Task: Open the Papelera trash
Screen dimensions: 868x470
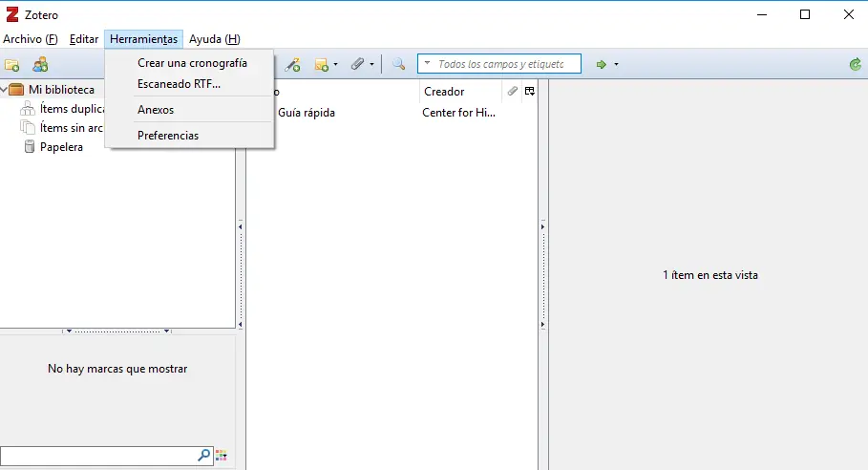Action: click(x=61, y=147)
